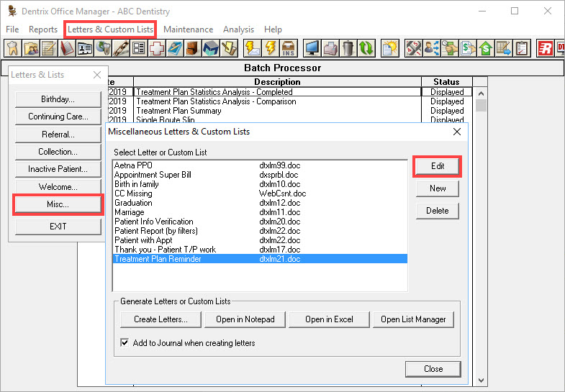565x392 pixels.
Task: Select Thank you - Patient T/P work
Action: 260,250
